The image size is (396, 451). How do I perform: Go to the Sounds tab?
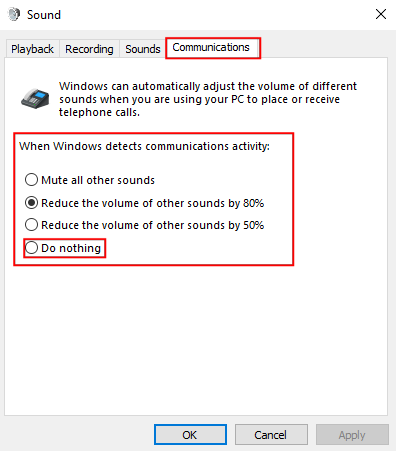coord(143,49)
